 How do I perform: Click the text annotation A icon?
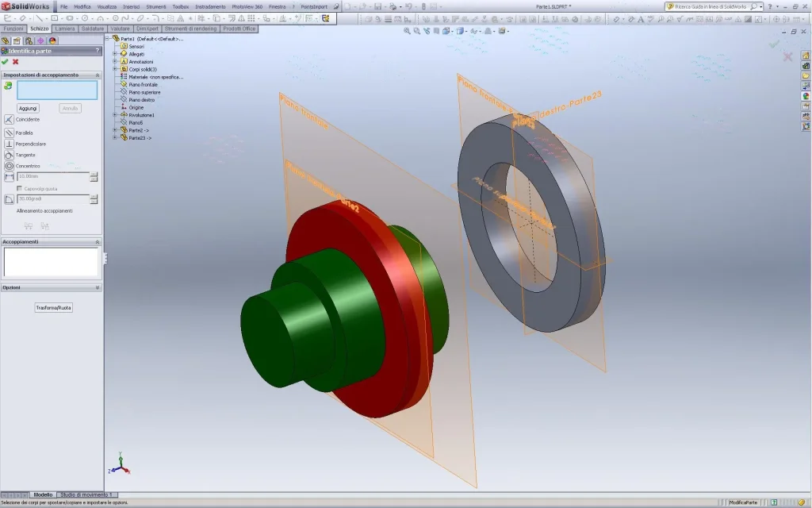(x=641, y=19)
